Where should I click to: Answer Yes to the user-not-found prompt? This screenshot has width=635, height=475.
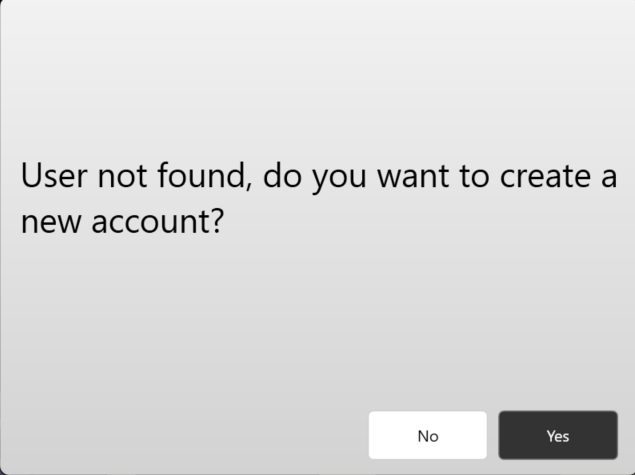558,435
